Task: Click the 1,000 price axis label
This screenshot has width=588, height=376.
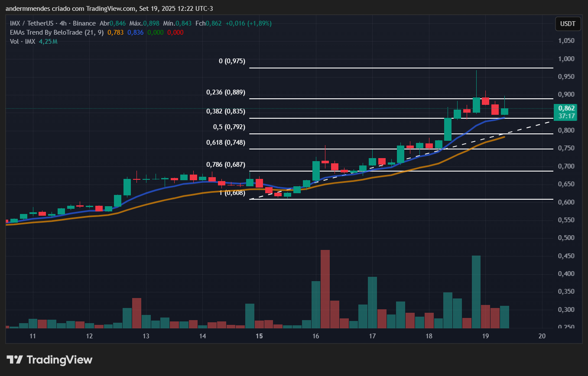Action: [x=566, y=59]
